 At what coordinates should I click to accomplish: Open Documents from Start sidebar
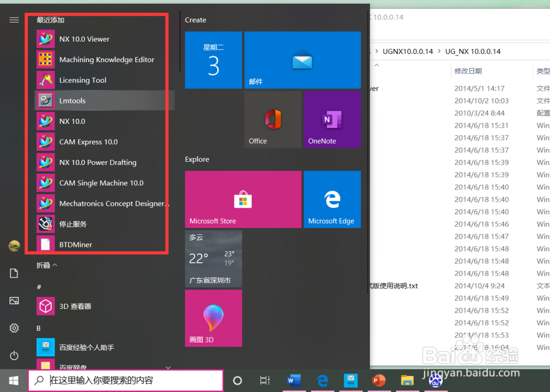pos(14,273)
